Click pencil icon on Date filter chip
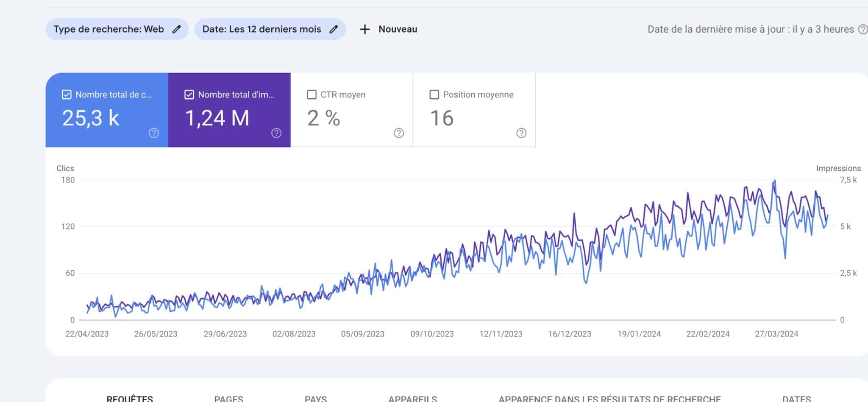The height and width of the screenshot is (402, 868). click(334, 29)
